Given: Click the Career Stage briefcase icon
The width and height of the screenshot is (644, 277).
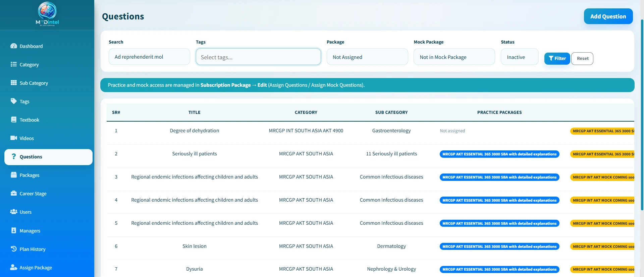Looking at the screenshot, I should pyautogui.click(x=14, y=193).
